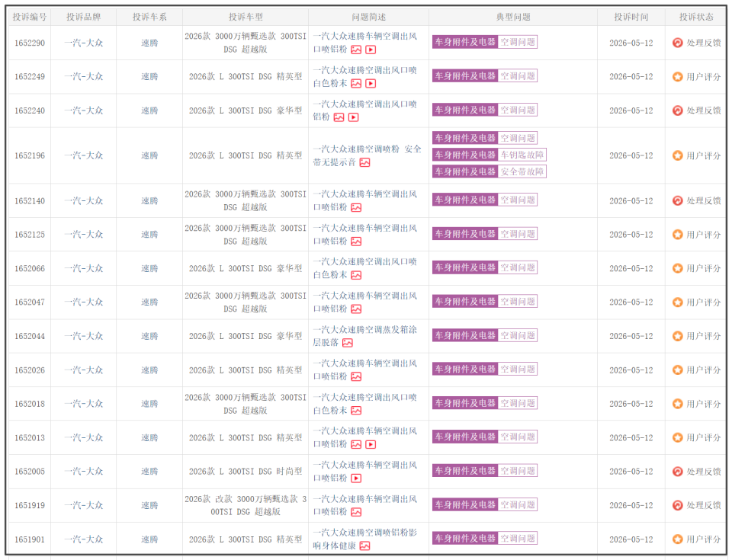Click 投诉车型 column header
The image size is (732, 560).
246,17
